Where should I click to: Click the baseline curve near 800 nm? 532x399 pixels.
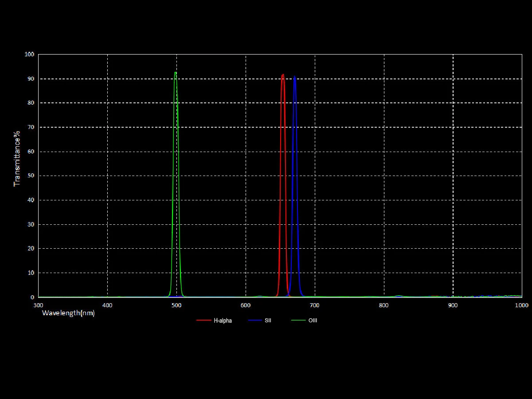coord(383,296)
